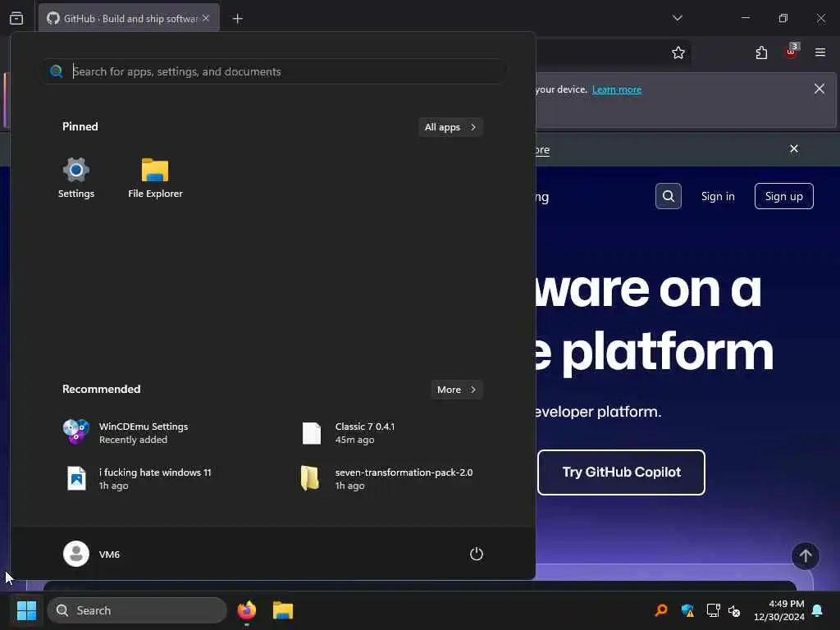Open seven-transformation-pack-2.0 folder
Image resolution: width=840 pixels, height=630 pixels.
(x=387, y=478)
